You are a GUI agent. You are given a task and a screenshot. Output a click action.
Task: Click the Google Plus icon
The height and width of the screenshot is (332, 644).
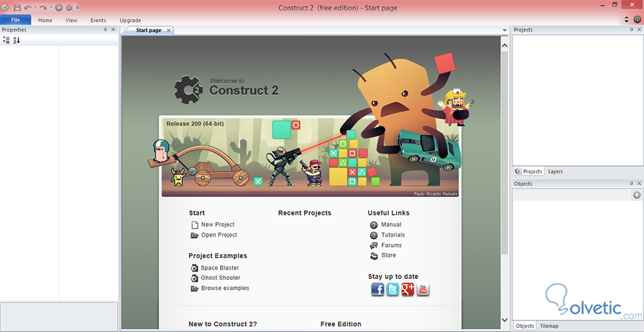408,290
